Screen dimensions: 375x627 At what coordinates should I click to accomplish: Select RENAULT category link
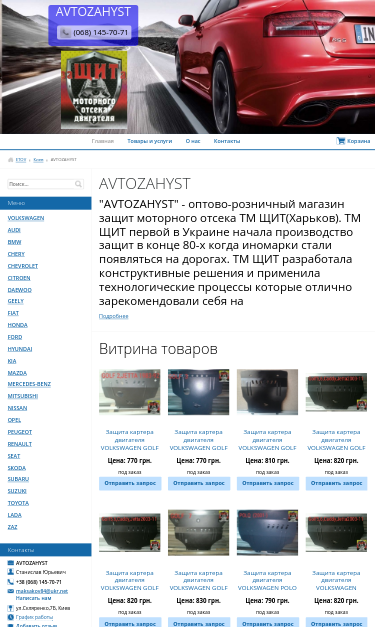[x=20, y=444]
